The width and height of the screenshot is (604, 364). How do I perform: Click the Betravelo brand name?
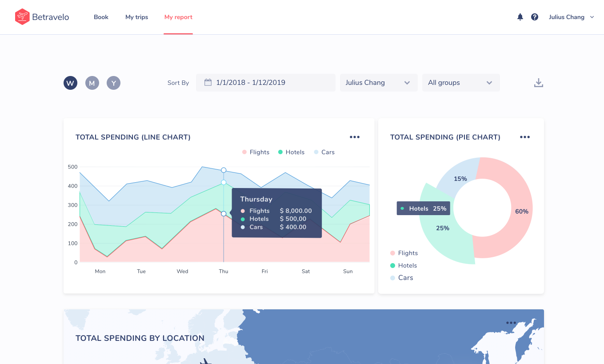pos(51,17)
